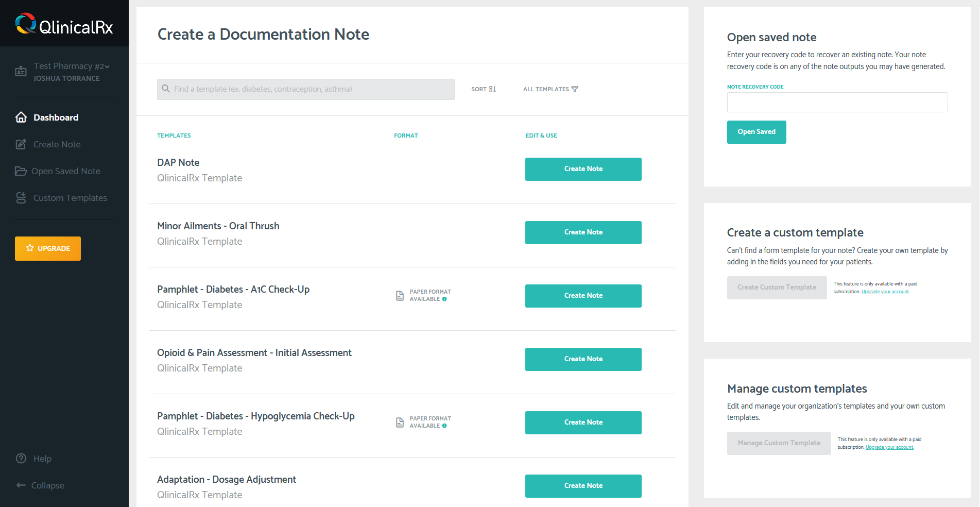Click the Open Saved Note folder icon
Image resolution: width=980 pixels, height=507 pixels.
click(21, 171)
